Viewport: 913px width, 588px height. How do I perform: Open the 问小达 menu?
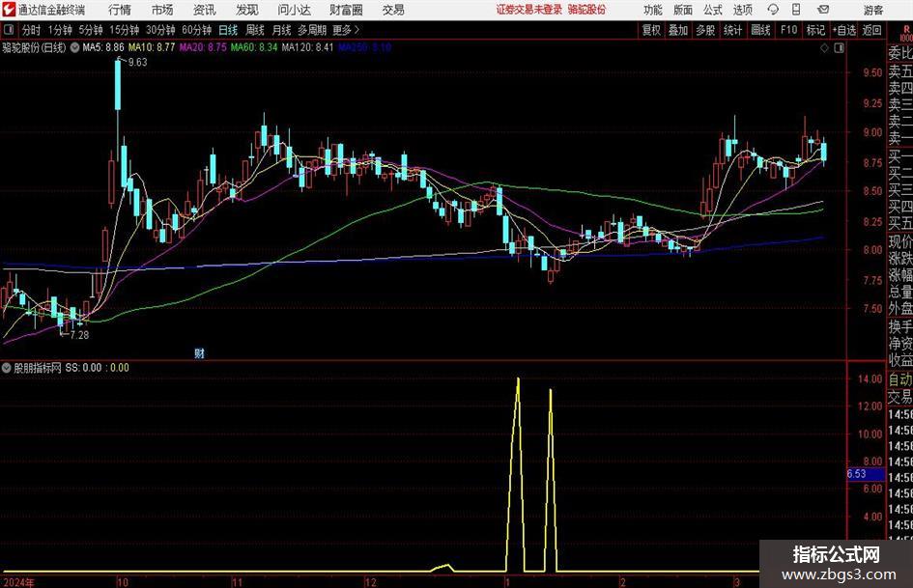(x=294, y=10)
